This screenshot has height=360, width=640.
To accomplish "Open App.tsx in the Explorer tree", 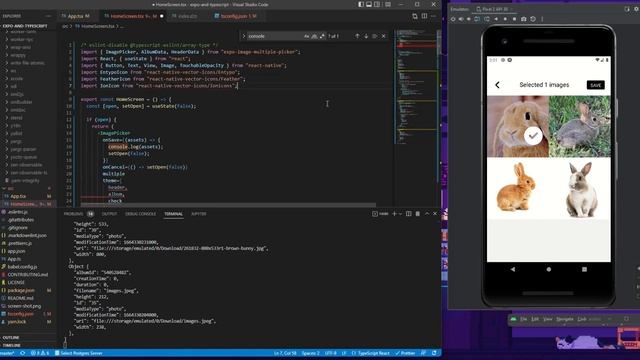I will click(18, 196).
